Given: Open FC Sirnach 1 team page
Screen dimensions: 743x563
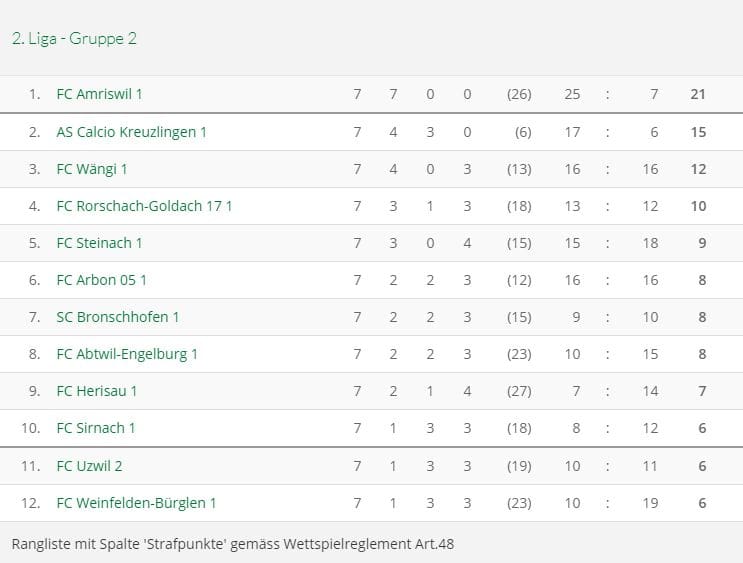Looking at the screenshot, I should [96, 428].
